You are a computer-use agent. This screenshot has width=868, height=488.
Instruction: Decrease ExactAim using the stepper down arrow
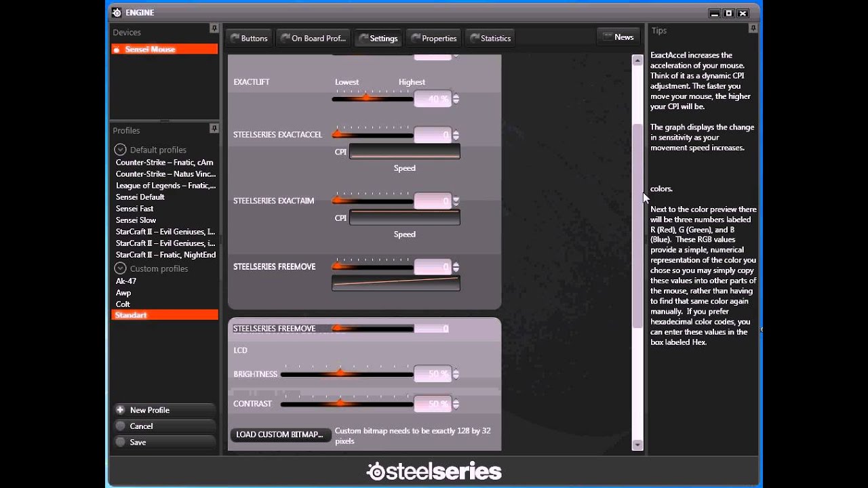click(456, 204)
